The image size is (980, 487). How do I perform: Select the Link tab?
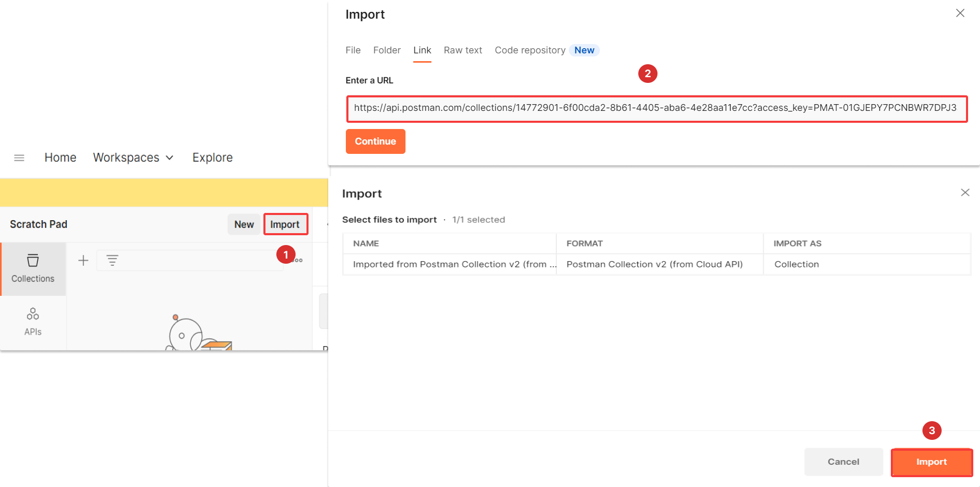click(x=422, y=50)
